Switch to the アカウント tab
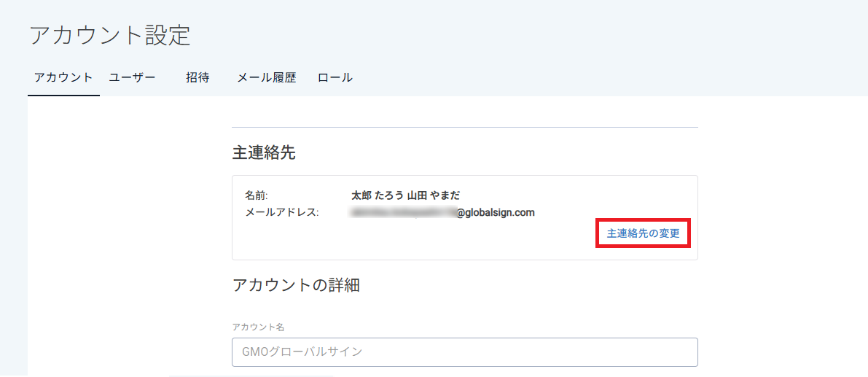This screenshot has width=868, height=377. [x=63, y=77]
